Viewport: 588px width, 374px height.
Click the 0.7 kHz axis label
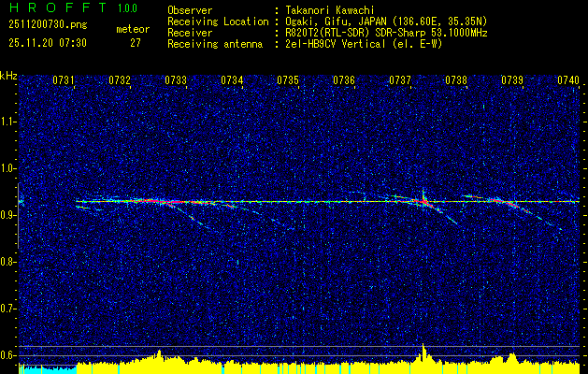[x=7, y=309]
